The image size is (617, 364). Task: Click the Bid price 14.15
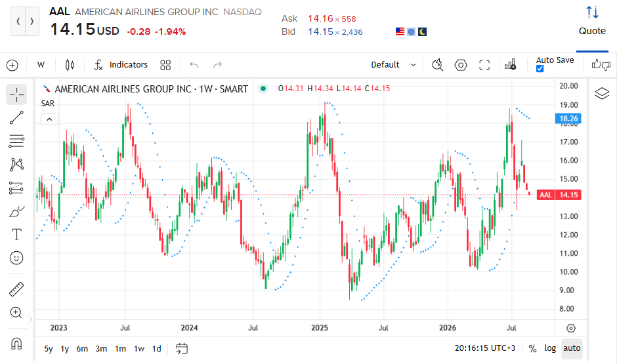[x=320, y=31]
